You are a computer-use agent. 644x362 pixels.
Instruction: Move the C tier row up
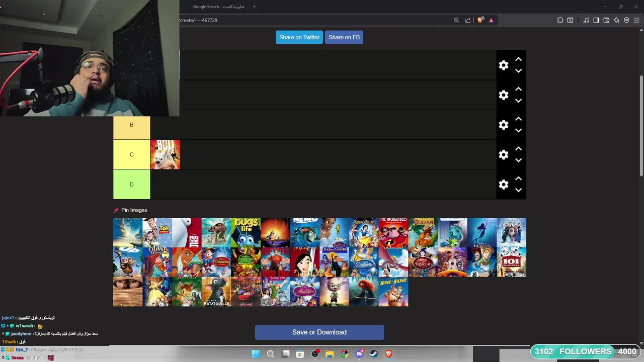[518, 149]
